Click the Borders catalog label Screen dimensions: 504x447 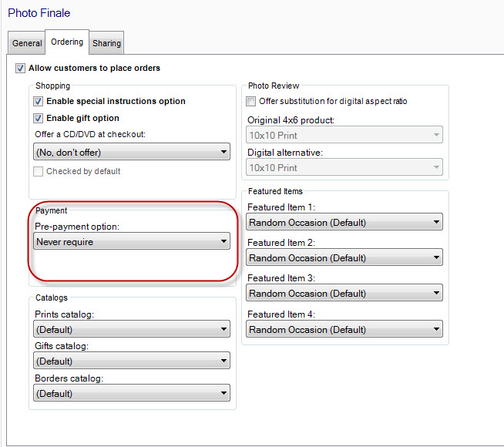[x=69, y=378]
